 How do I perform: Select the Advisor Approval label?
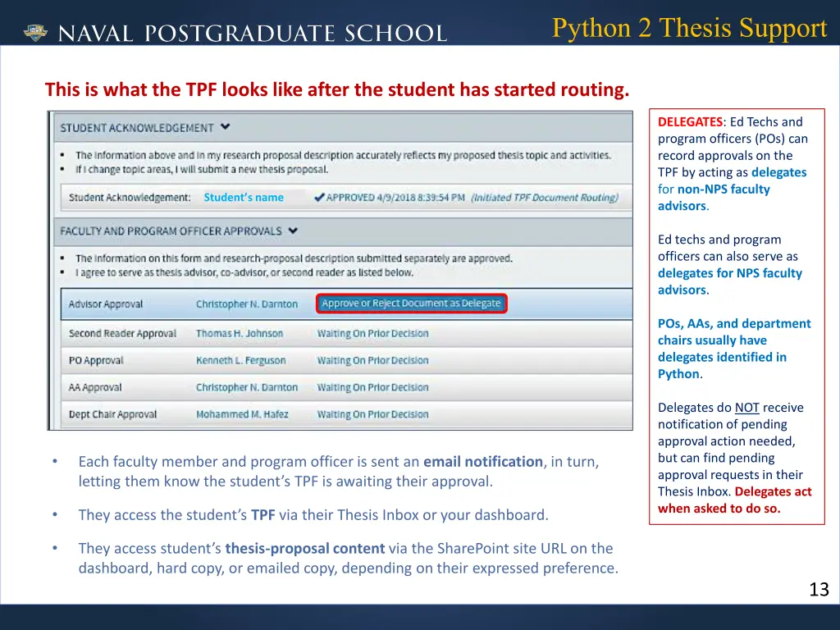coord(106,304)
